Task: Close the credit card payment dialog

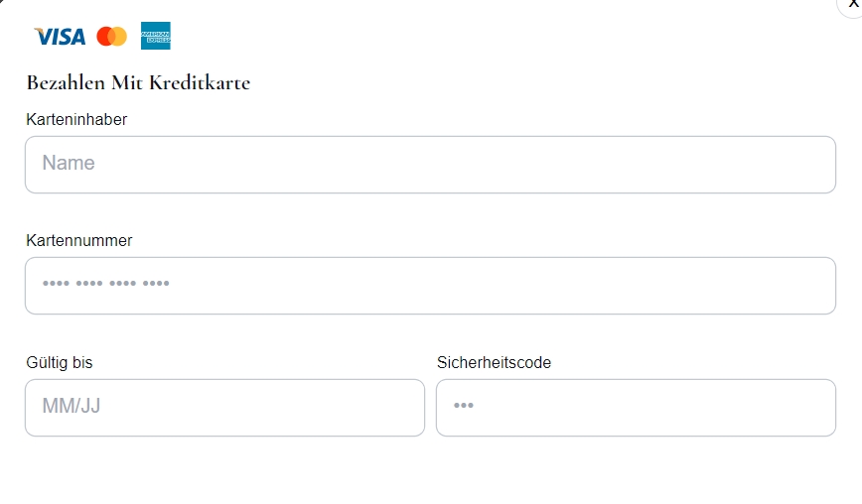Action: (851, 4)
